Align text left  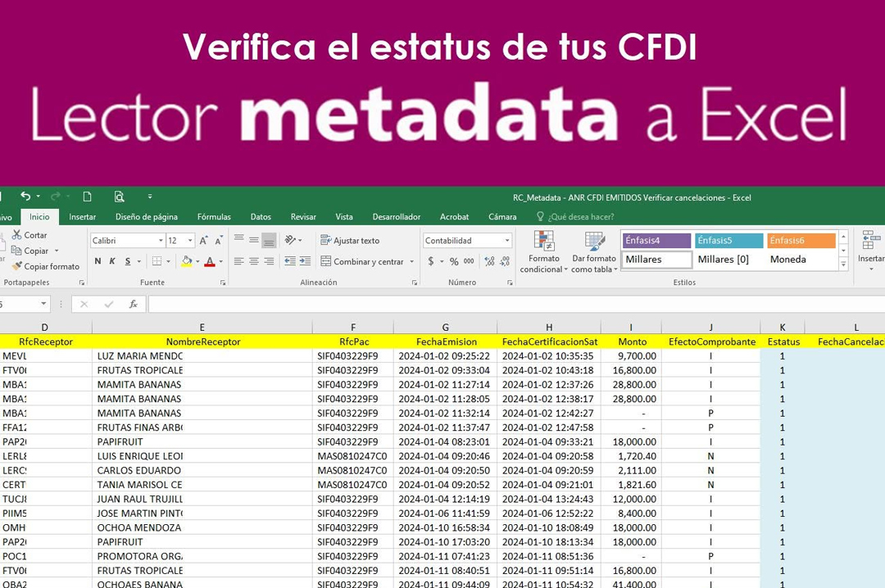pos(238,261)
